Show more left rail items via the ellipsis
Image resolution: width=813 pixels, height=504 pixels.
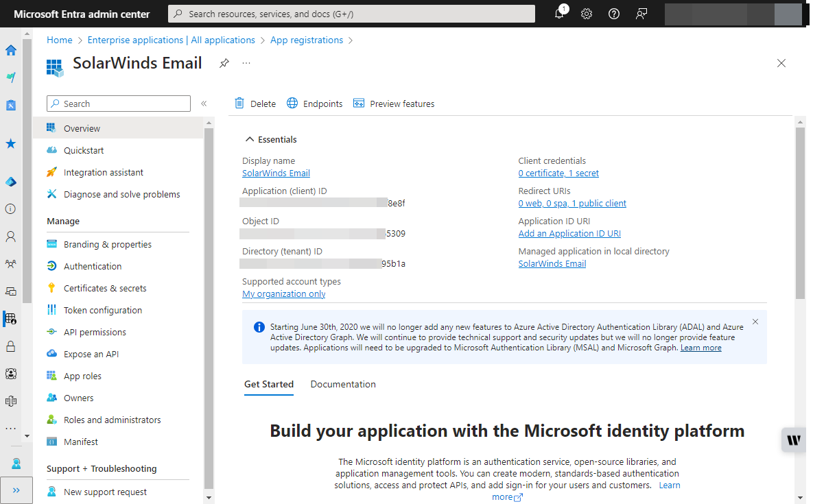pyautogui.click(x=11, y=429)
